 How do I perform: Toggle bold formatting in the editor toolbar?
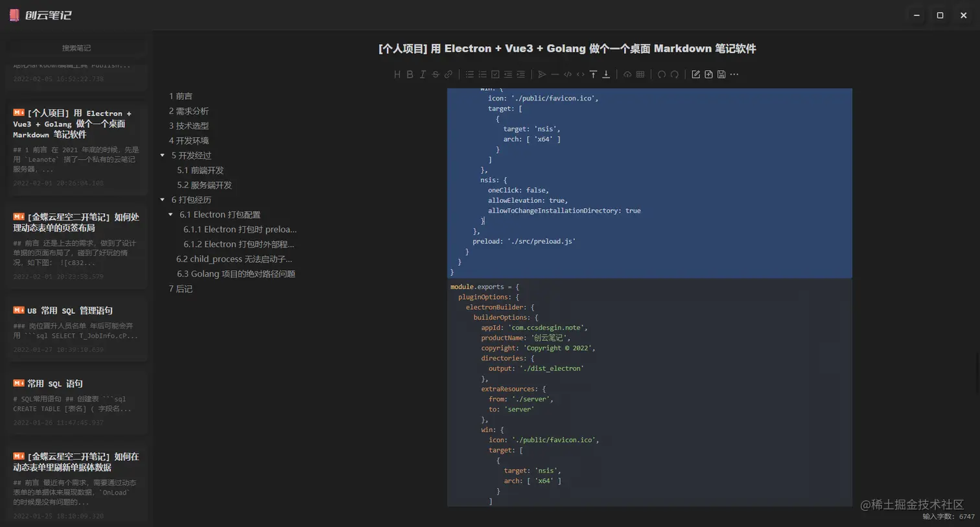coord(410,75)
